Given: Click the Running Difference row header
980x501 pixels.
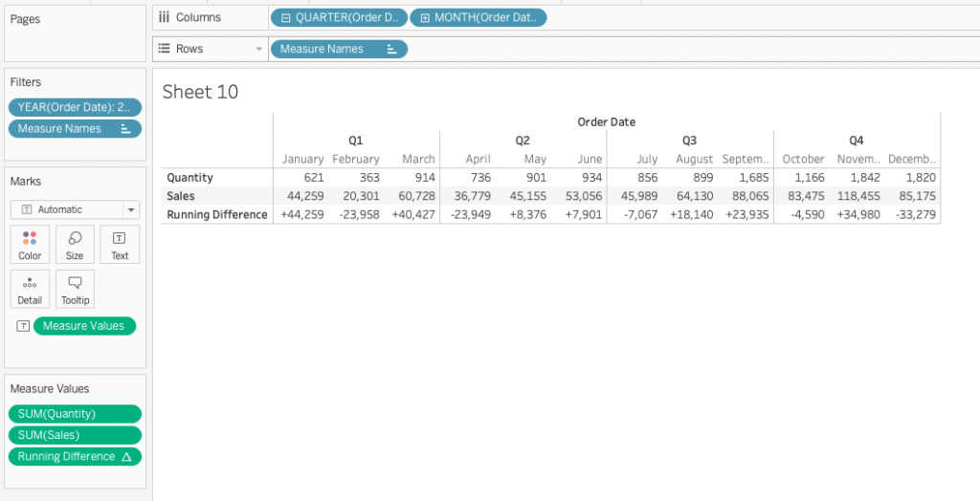Looking at the screenshot, I should [x=216, y=215].
